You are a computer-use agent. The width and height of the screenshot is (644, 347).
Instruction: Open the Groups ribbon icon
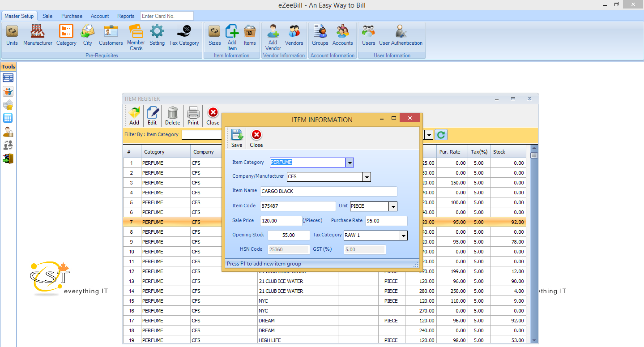[320, 35]
